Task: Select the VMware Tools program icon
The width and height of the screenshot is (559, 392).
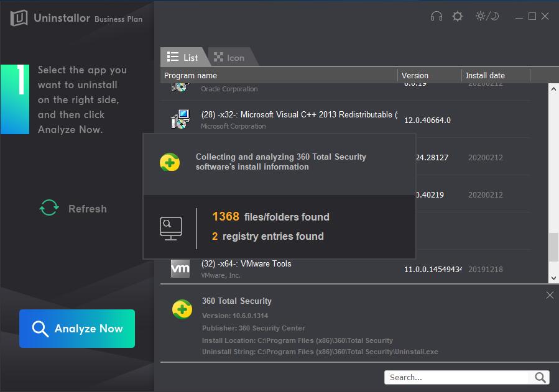Action: tap(180, 268)
